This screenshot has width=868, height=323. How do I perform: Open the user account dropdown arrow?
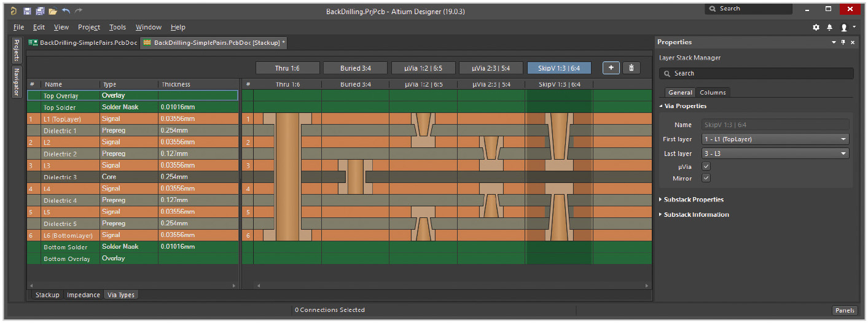(854, 28)
